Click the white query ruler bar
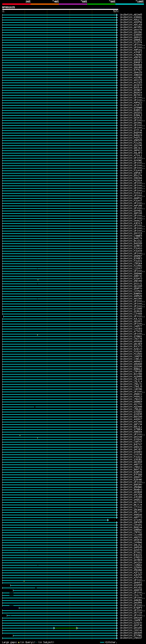The height and width of the screenshot is (644, 146). (x=60, y=9)
